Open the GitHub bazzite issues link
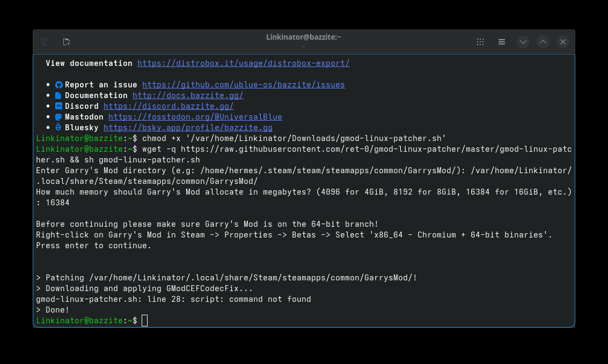The height and width of the screenshot is (364, 608). tap(244, 84)
